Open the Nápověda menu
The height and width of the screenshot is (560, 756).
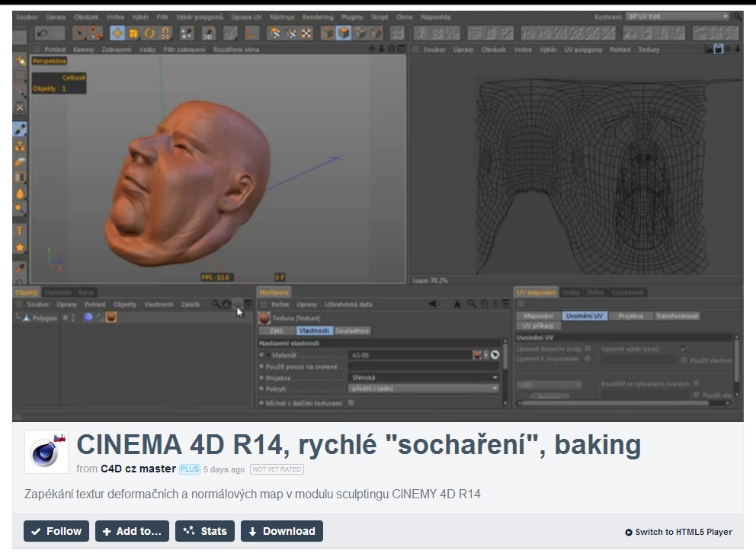[x=435, y=17]
